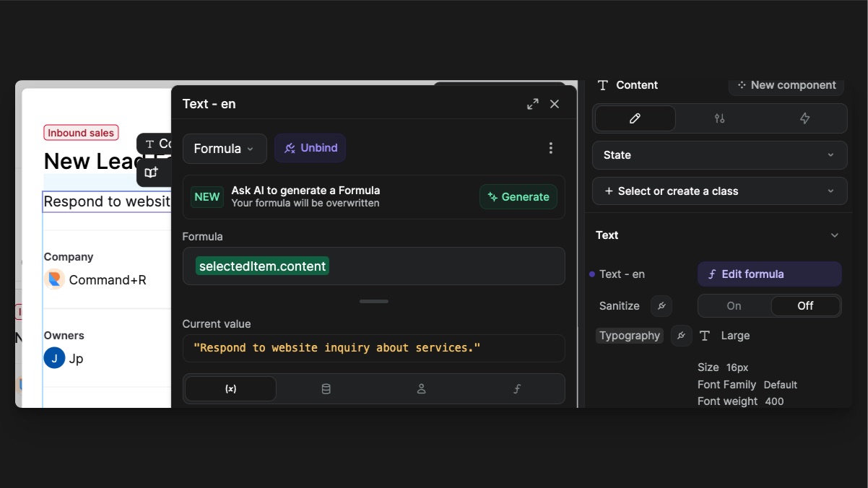Expand the State dropdown
The image size is (868, 488).
coord(719,155)
